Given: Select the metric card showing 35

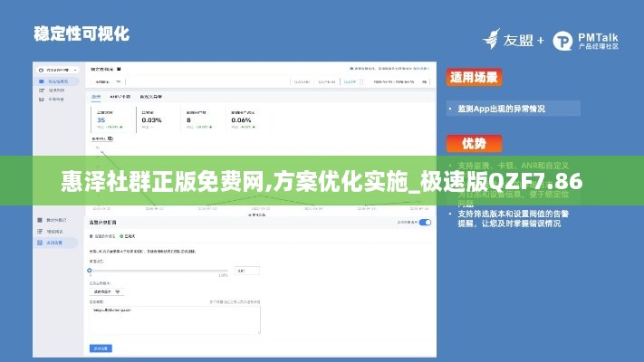Looking at the screenshot, I should [113, 119].
